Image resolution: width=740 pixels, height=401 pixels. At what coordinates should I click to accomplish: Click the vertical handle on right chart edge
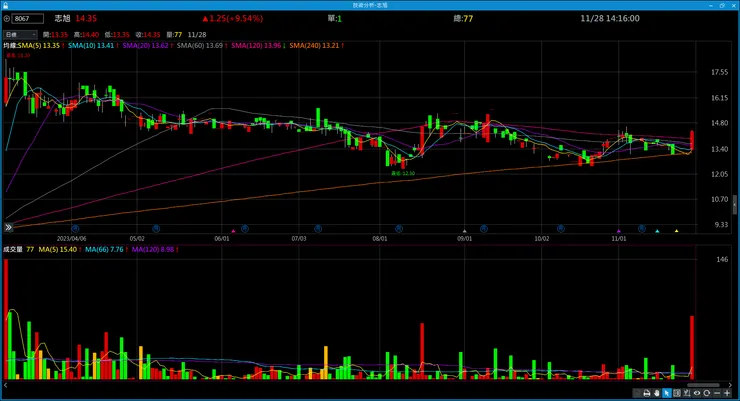pos(735,205)
